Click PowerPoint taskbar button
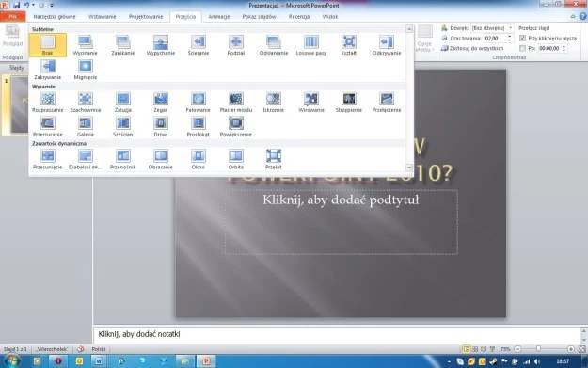The width and height of the screenshot is (588, 368). (206, 360)
